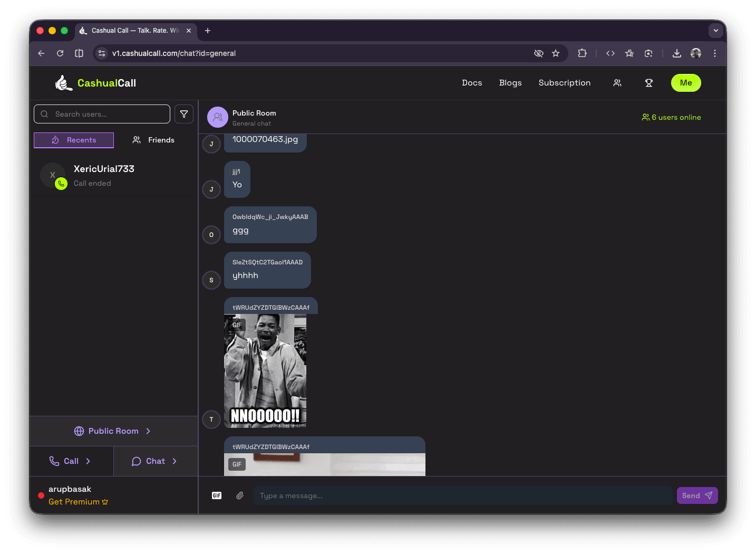Switch to the Recents tab
This screenshot has height=553, width=756.
[x=73, y=140]
